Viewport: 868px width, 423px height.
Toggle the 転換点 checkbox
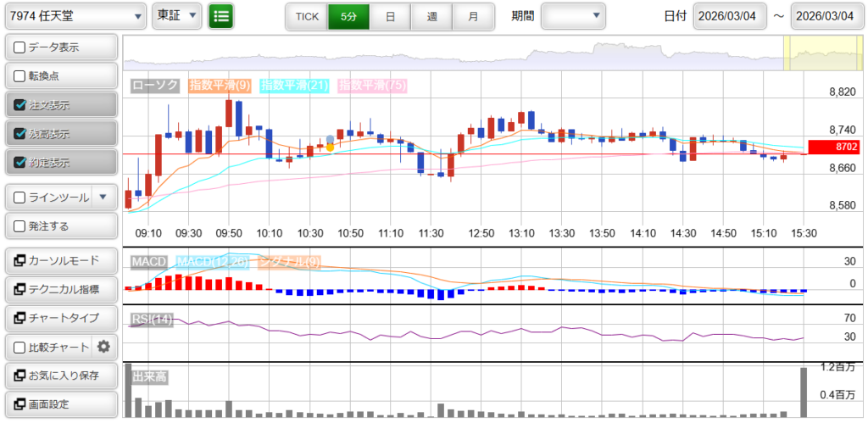point(19,75)
